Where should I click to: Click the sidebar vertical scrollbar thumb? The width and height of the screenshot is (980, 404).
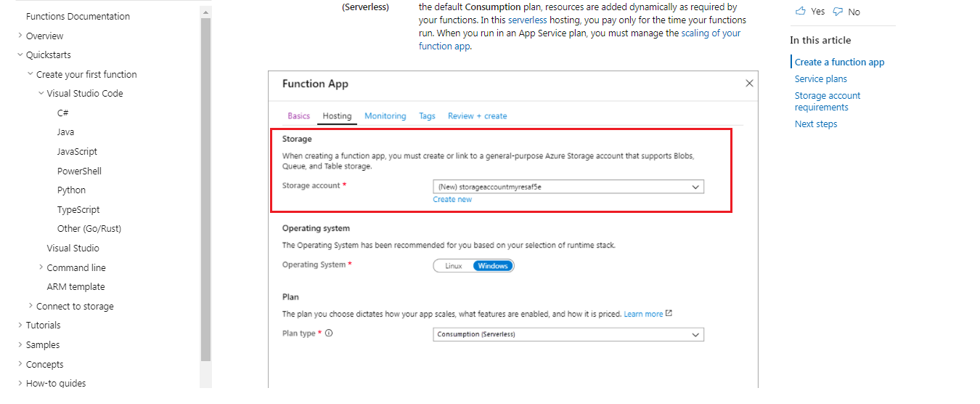pyautogui.click(x=205, y=189)
